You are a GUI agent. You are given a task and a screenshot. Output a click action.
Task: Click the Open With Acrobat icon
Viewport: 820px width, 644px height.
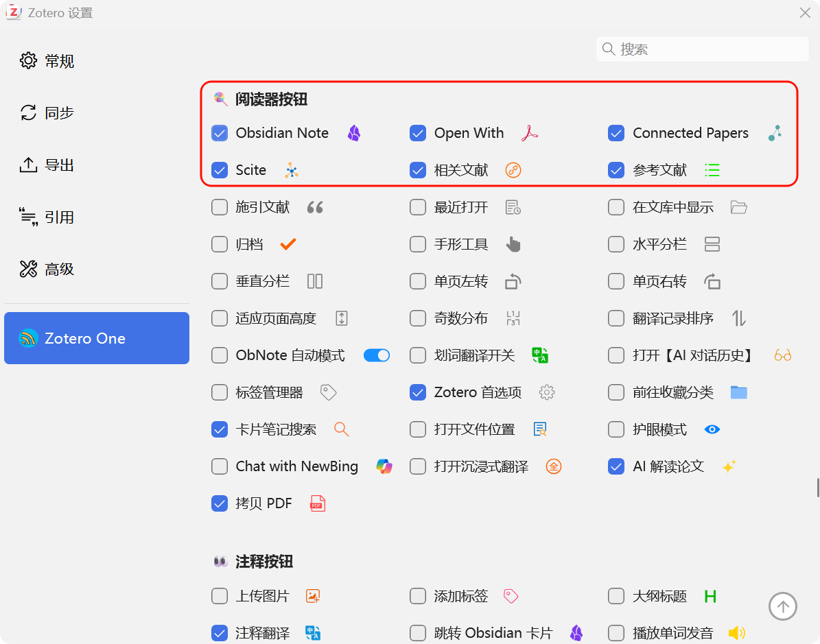click(x=529, y=133)
